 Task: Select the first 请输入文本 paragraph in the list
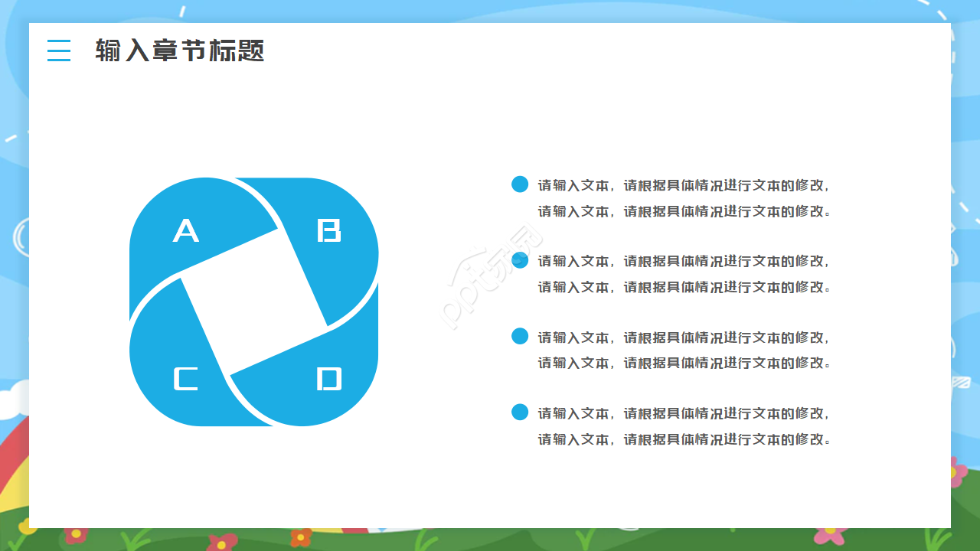coord(684,198)
